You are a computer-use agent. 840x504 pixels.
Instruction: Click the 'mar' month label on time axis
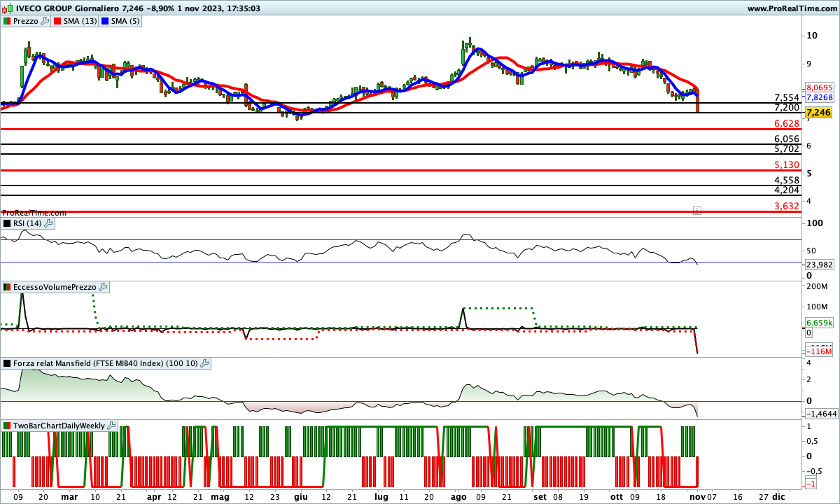coord(69,496)
